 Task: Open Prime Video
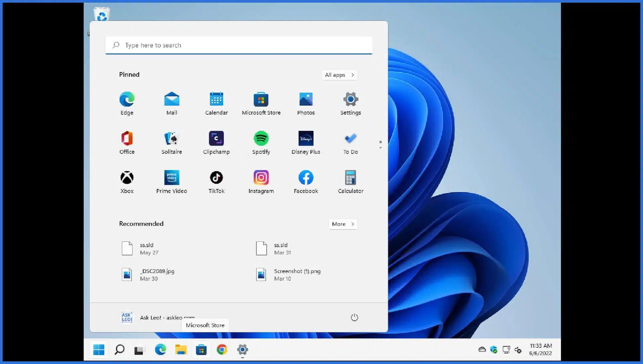pyautogui.click(x=172, y=182)
